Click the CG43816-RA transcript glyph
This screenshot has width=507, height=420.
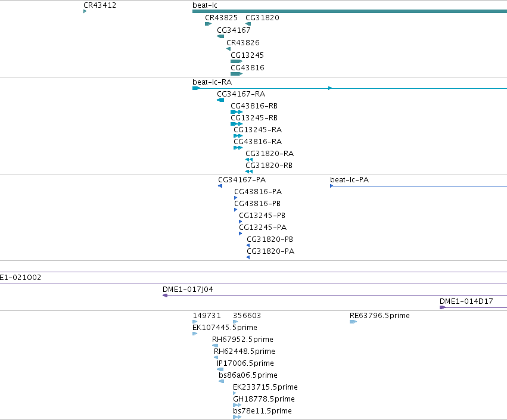click(x=238, y=148)
